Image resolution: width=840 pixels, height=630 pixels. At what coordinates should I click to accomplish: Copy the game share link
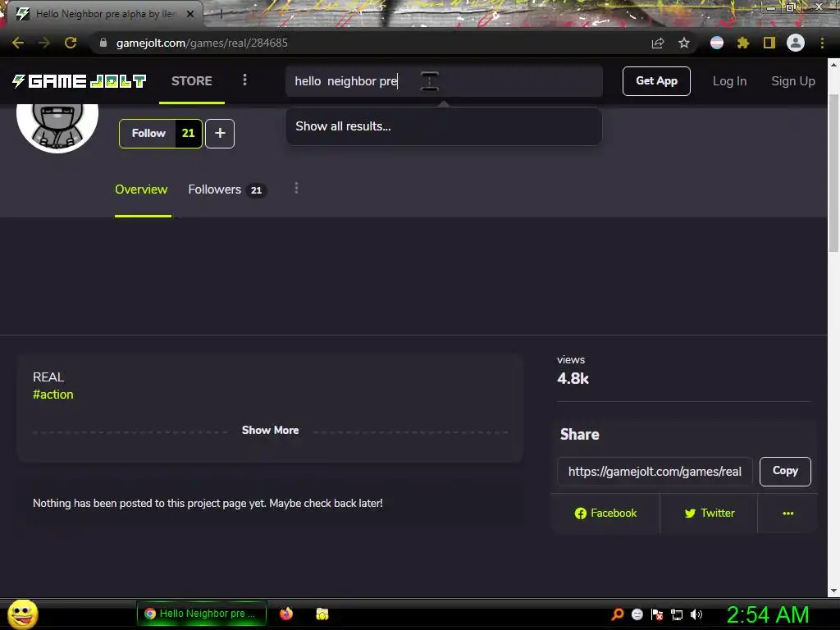785,471
